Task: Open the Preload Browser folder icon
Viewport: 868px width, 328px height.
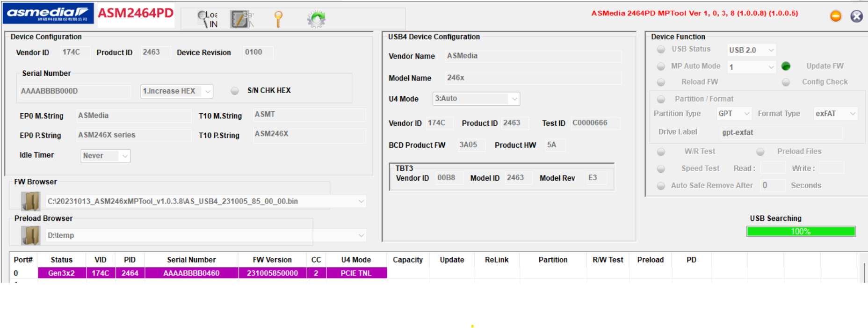Action: tap(30, 235)
